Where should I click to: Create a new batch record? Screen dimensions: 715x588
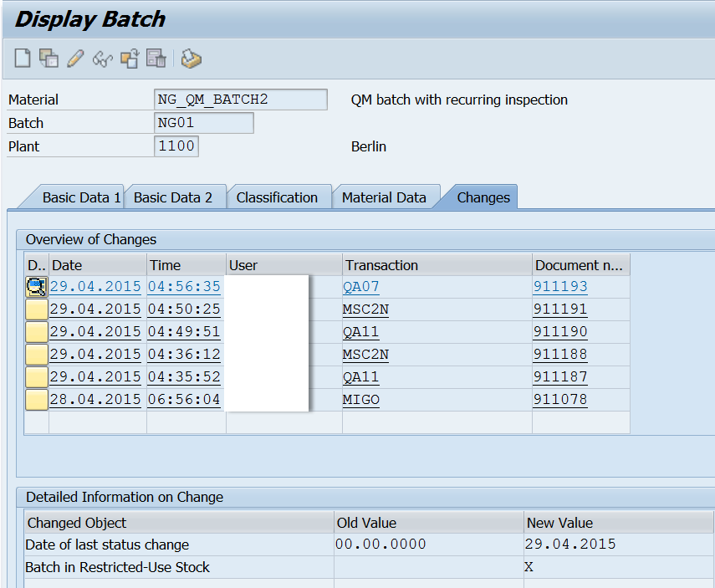click(23, 59)
